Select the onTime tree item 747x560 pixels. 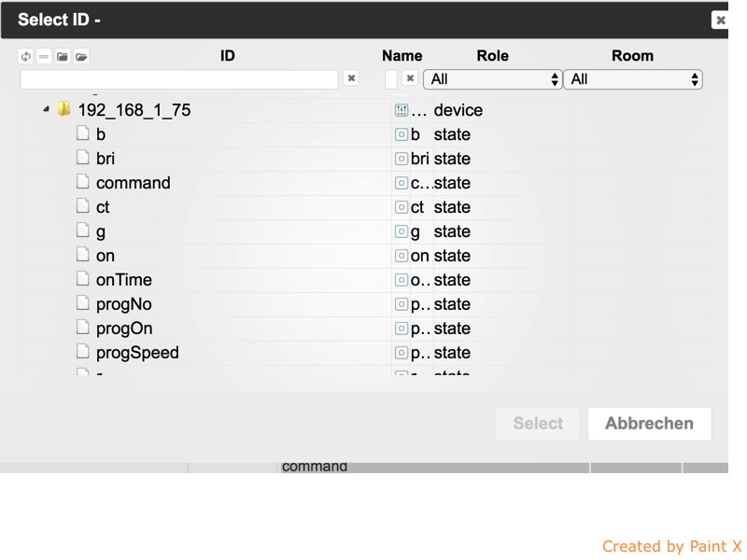click(123, 280)
